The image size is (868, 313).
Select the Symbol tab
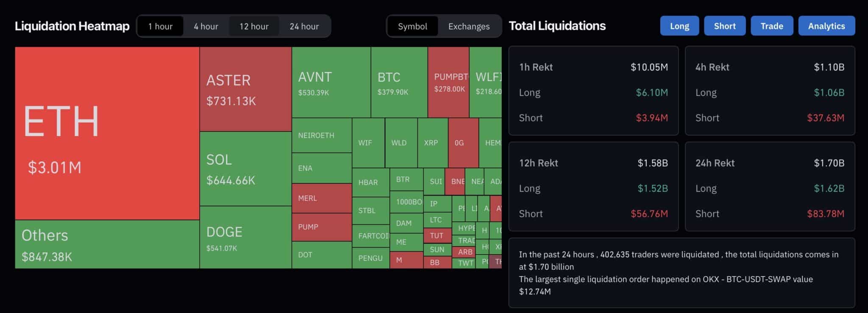(413, 26)
